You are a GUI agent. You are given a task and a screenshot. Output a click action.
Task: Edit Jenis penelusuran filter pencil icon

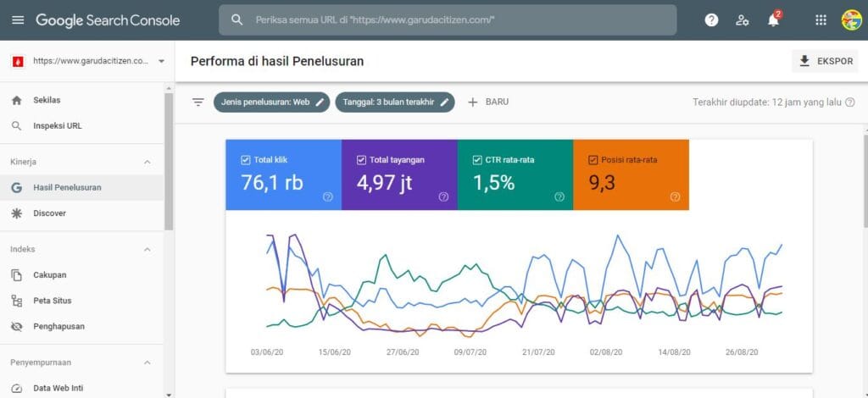320,102
